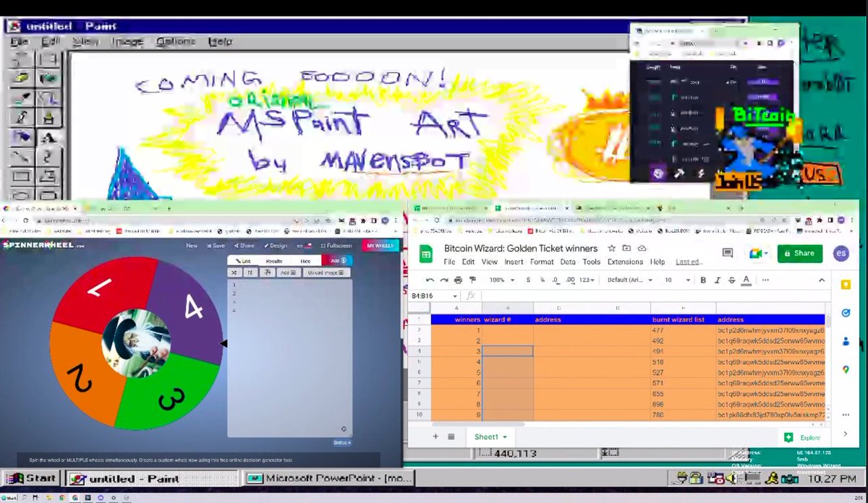Image resolution: width=868 pixels, height=503 pixels.
Task: Select the Text tool in Paint
Action: [48, 137]
